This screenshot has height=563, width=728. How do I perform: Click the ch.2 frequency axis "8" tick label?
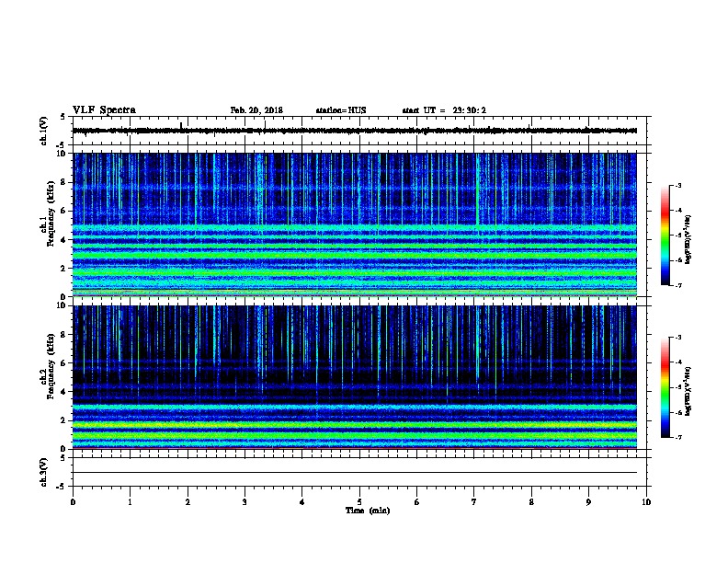click(x=63, y=335)
